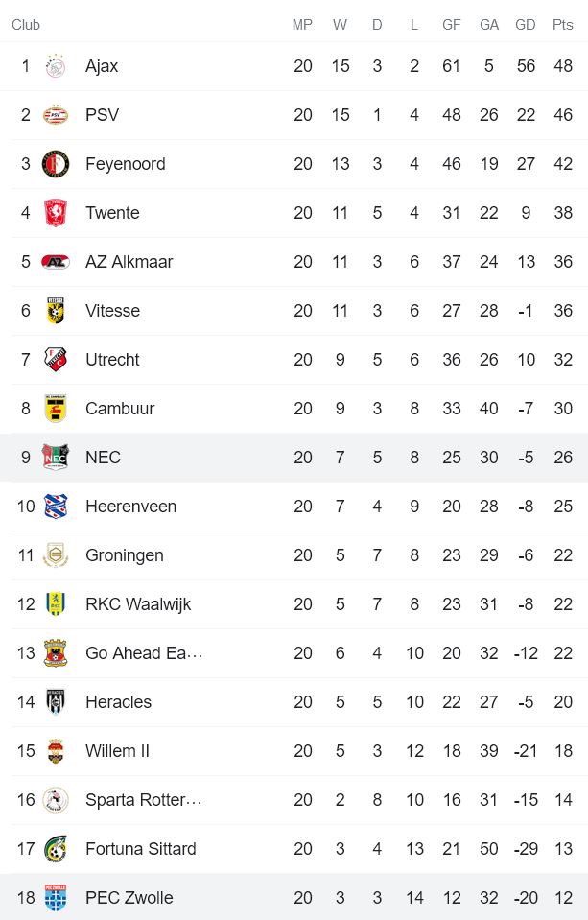This screenshot has width=588, height=920.
Task: Click the Ajax club crest icon
Action: tap(56, 66)
